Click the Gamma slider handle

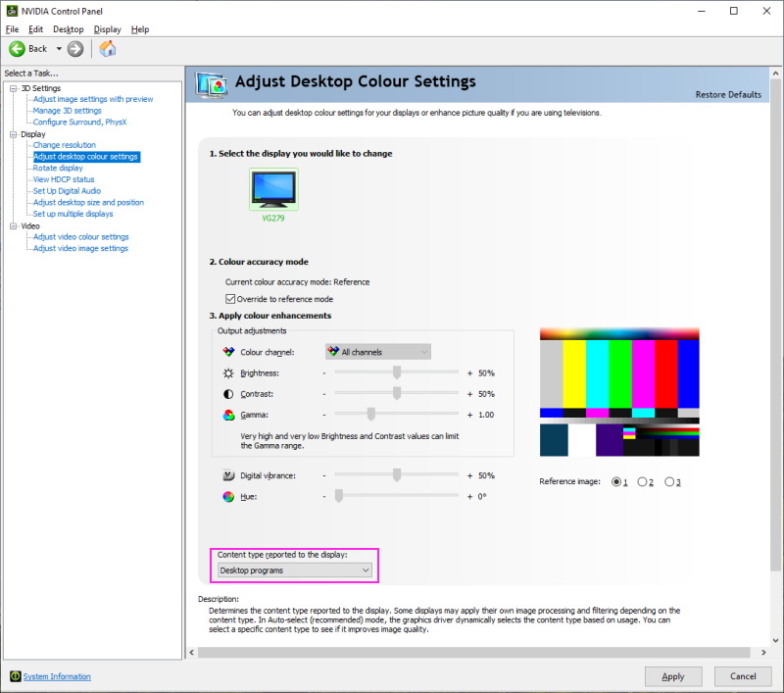click(371, 414)
